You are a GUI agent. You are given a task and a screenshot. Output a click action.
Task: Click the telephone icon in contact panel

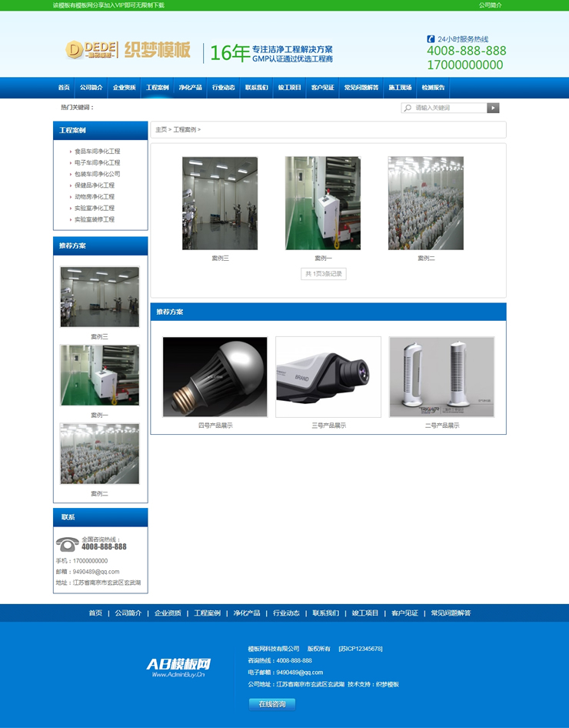[x=67, y=544]
